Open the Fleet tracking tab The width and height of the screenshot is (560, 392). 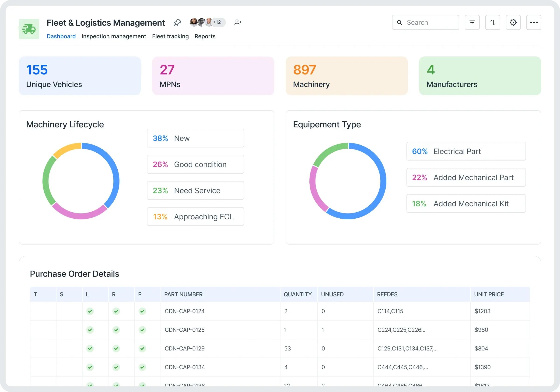pos(170,36)
